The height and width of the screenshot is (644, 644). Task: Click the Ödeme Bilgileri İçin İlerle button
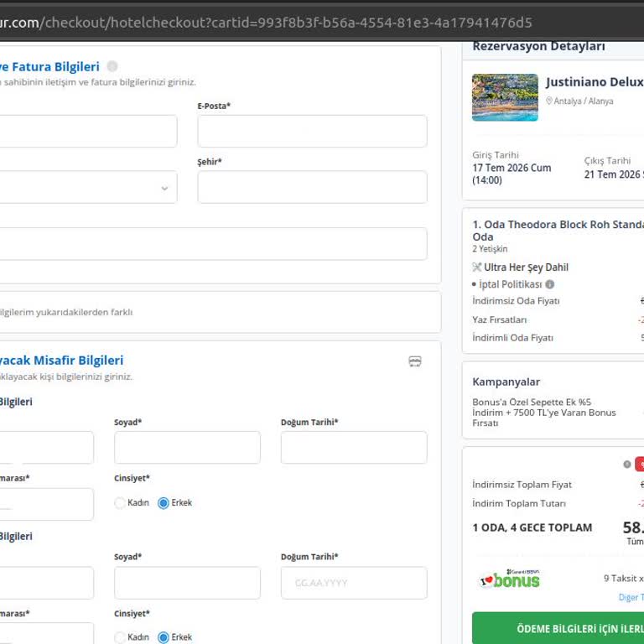coord(558,628)
